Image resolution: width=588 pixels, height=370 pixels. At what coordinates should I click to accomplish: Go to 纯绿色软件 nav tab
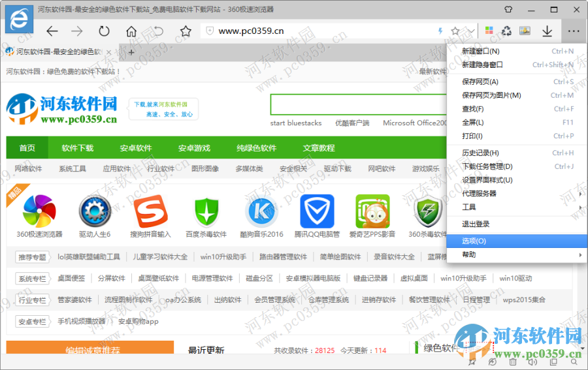[257, 148]
